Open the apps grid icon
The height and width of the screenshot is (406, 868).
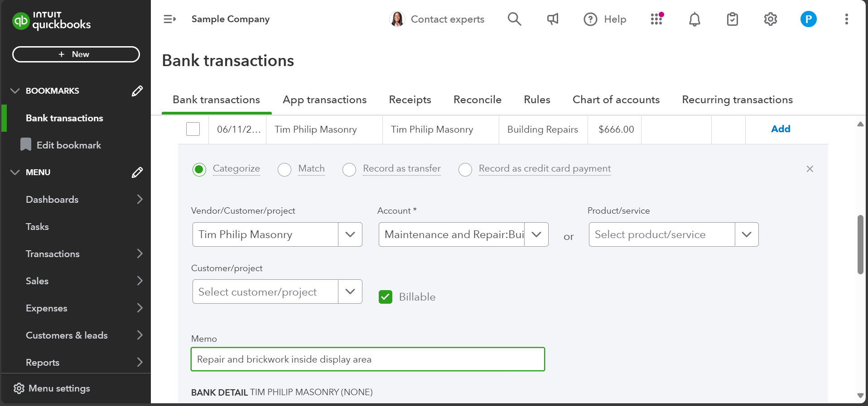(x=656, y=19)
